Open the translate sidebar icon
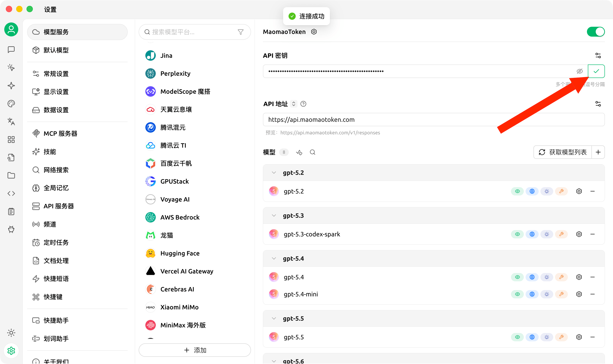613x364 pixels. coord(11,121)
